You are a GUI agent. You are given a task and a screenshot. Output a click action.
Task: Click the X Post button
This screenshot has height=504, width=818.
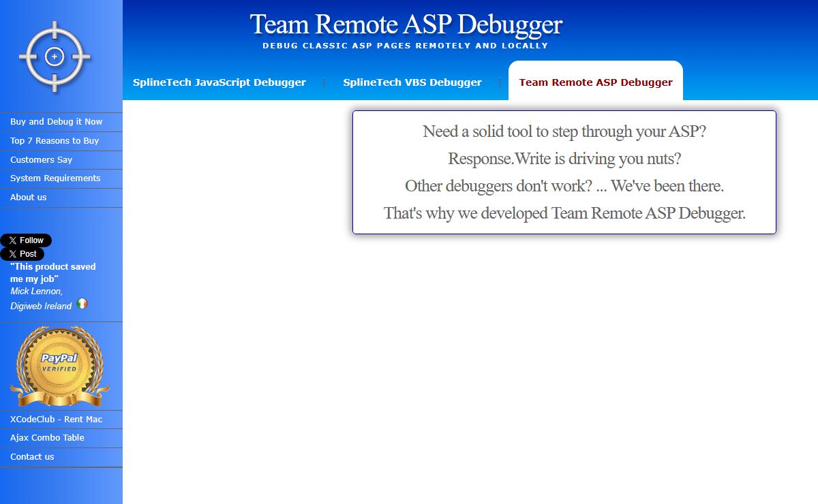[x=22, y=254]
